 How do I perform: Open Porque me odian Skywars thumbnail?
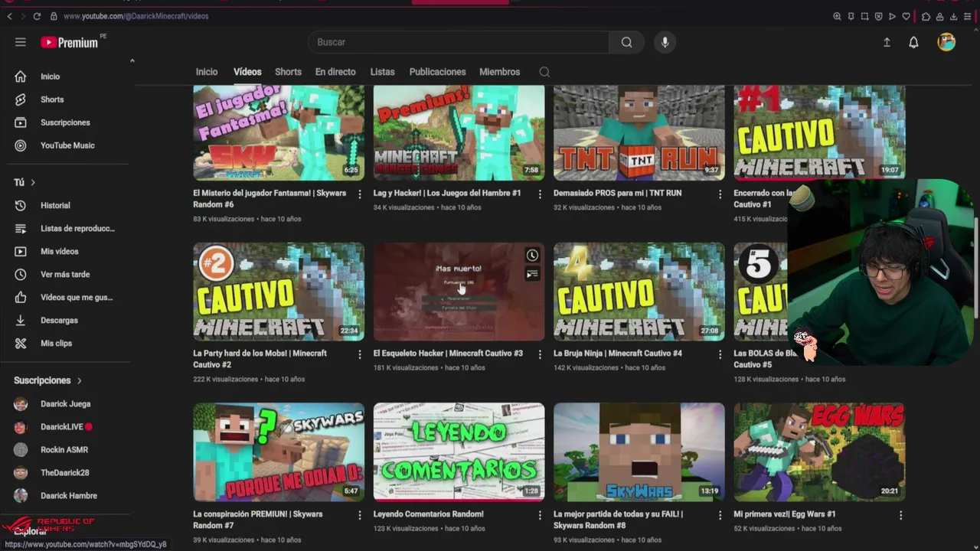click(279, 452)
